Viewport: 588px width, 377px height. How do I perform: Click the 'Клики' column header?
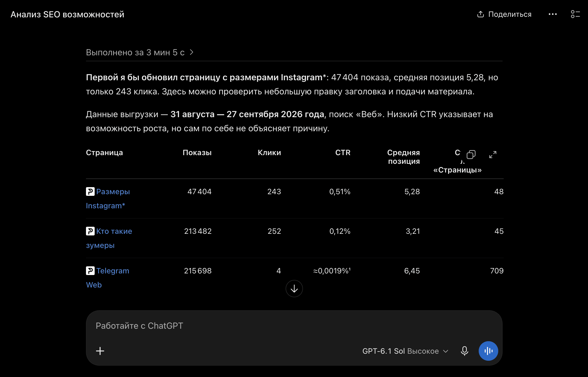pos(269,152)
